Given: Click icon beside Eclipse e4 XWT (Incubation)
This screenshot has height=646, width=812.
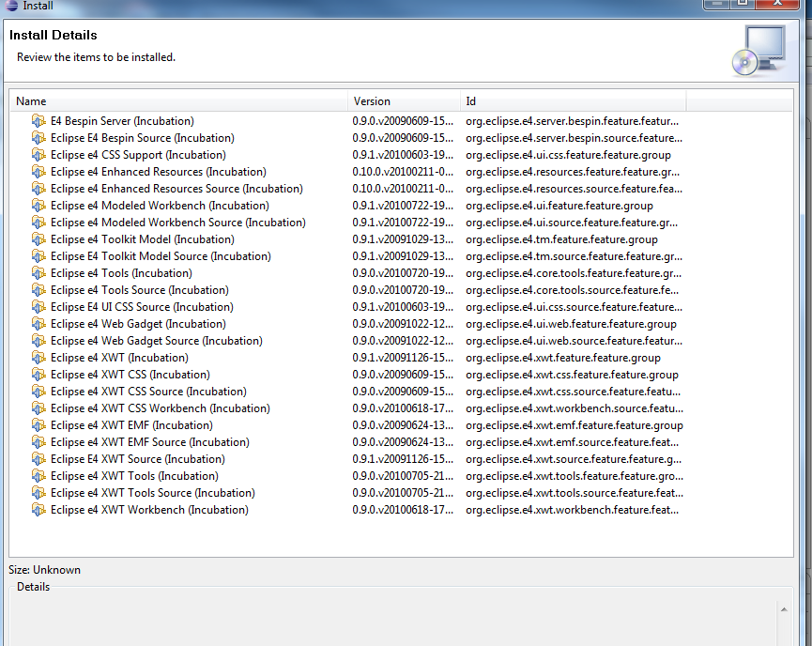Looking at the screenshot, I should [38, 358].
